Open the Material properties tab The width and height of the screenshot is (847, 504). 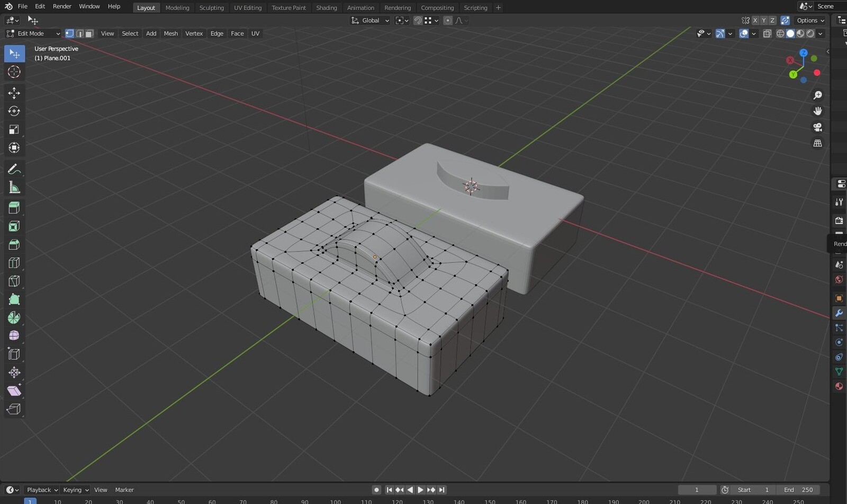839,386
